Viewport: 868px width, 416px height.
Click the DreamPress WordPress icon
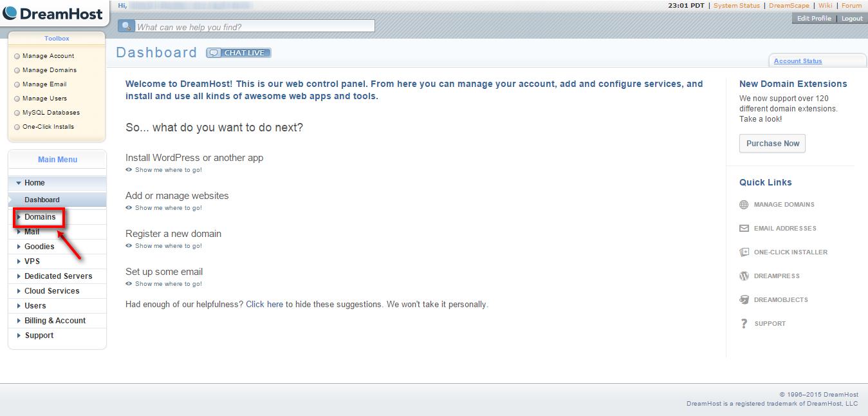point(744,276)
